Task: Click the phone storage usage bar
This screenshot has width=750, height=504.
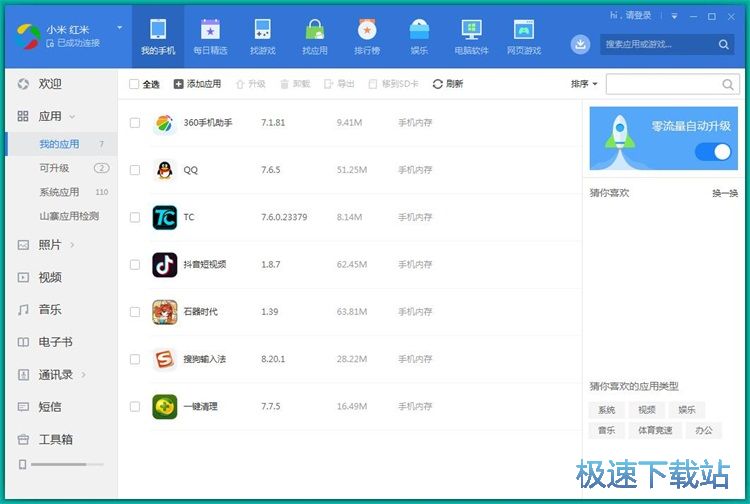Action: click(67, 464)
